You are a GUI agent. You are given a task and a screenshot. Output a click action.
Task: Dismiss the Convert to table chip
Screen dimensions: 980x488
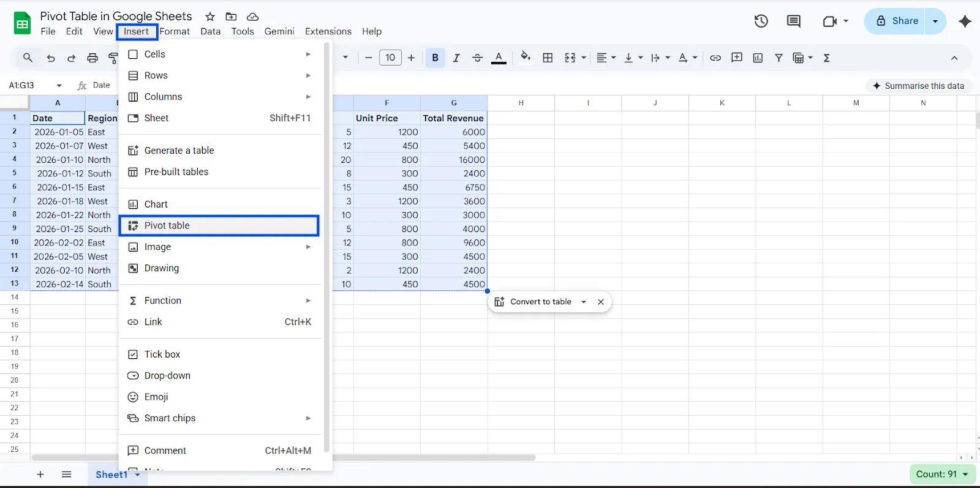coord(601,302)
